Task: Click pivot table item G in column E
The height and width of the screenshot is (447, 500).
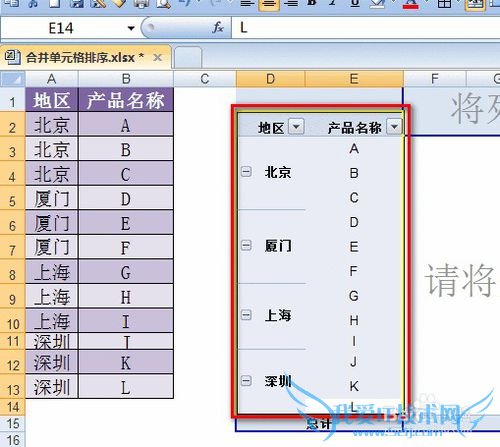Action: click(354, 296)
